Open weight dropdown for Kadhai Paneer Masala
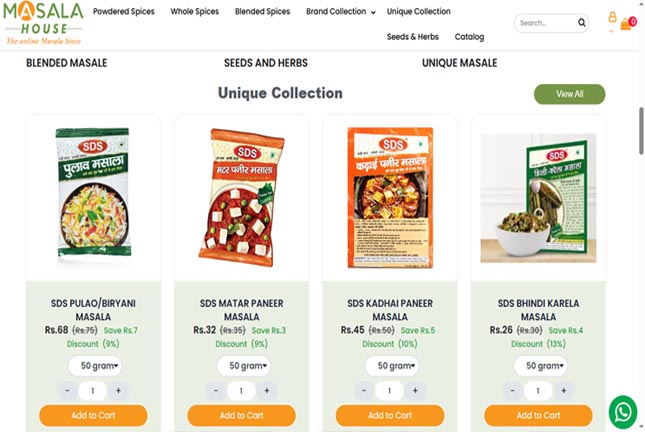The width and height of the screenshot is (645, 432). 391,366
